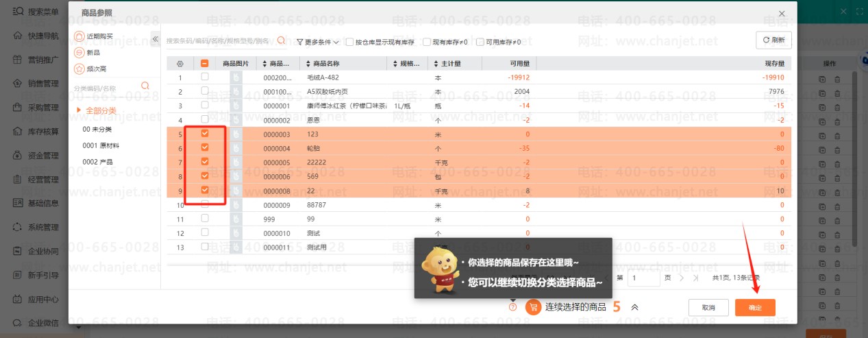Screen dimensions: 868x338
Task: Select the 00 未分类 category
Action: point(97,129)
